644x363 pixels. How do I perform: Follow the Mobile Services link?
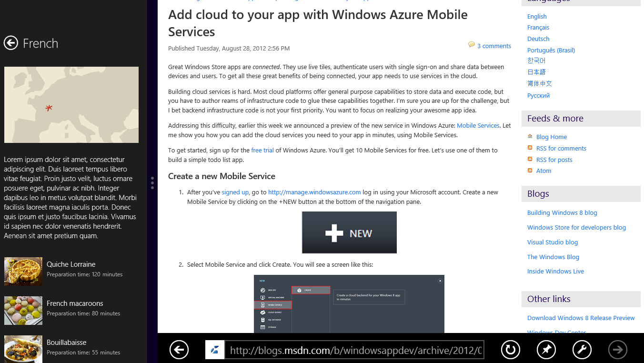478,126
